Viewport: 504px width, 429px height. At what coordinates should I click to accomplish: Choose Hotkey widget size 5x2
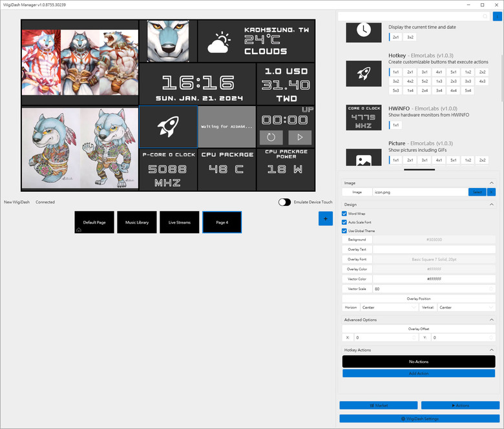[425, 81]
